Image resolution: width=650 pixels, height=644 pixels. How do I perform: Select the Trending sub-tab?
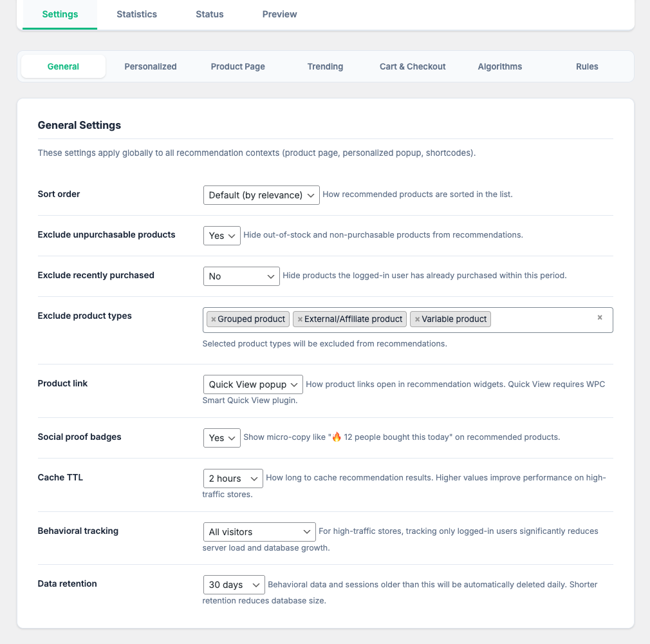point(325,66)
